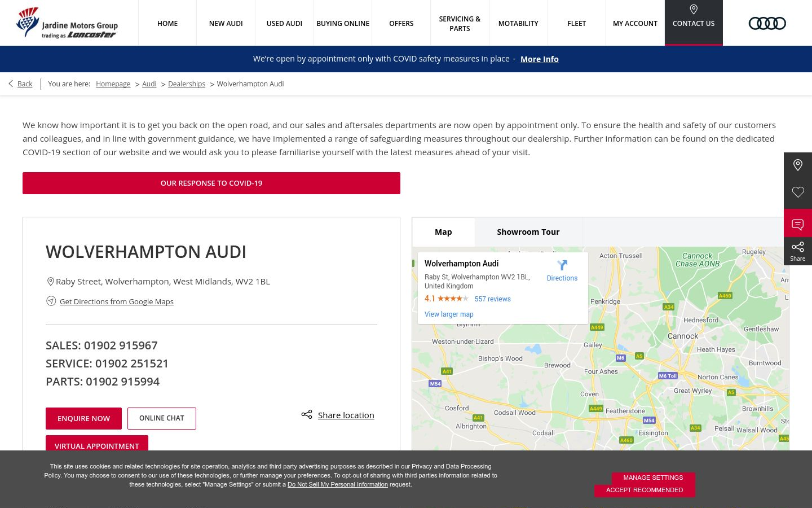Click the Wolverhampton Audi breadcrumb text
This screenshot has width=812, height=508.
coord(250,84)
